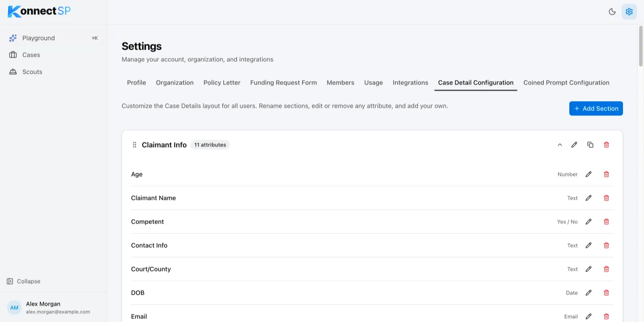Select the Claimant Name row label
The image size is (644, 322).
153,198
